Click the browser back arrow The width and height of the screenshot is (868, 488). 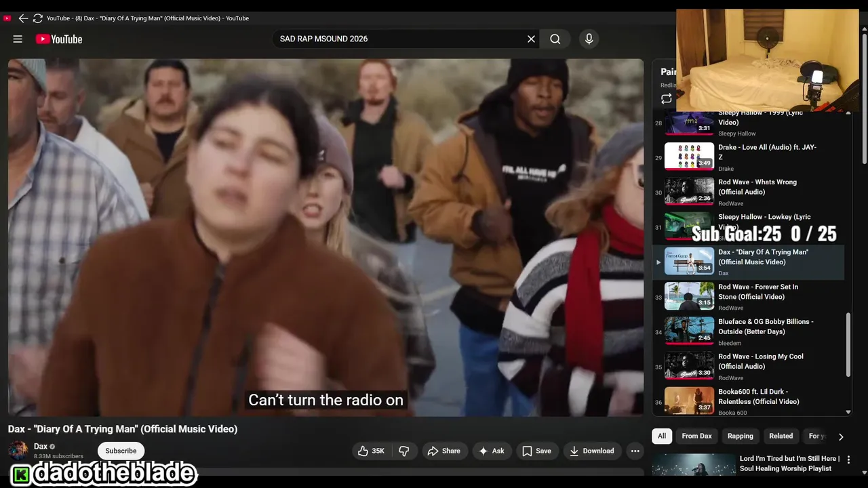(23, 18)
